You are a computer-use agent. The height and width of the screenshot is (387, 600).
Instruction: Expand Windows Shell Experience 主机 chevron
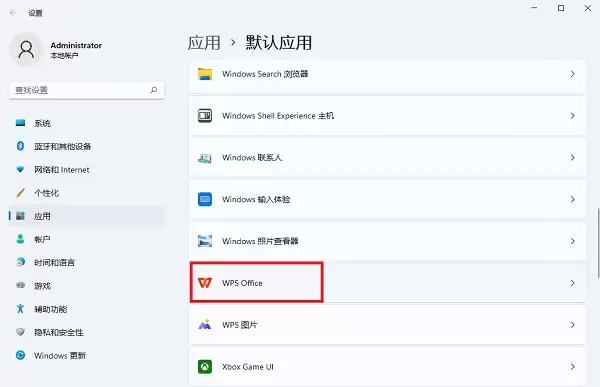coord(572,116)
